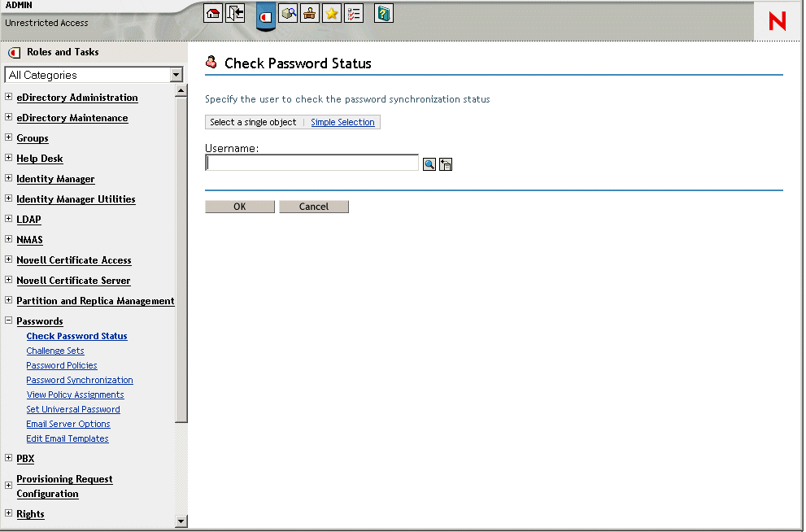Viewport: 806px width, 532px height.
Task: Click the user icon beside Check Password Status title
Action: pyautogui.click(x=211, y=62)
